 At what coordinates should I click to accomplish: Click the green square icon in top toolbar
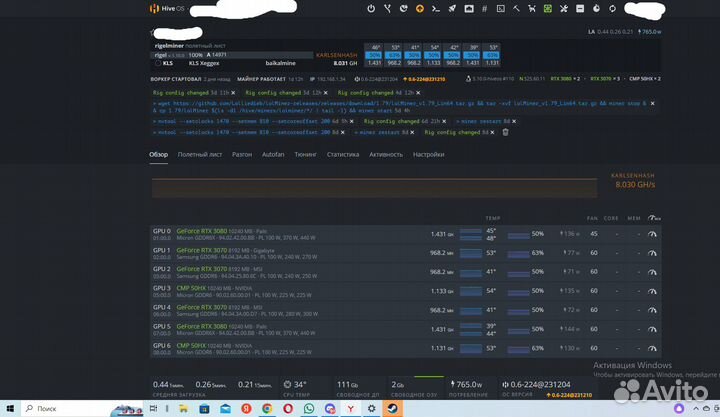pos(548,9)
